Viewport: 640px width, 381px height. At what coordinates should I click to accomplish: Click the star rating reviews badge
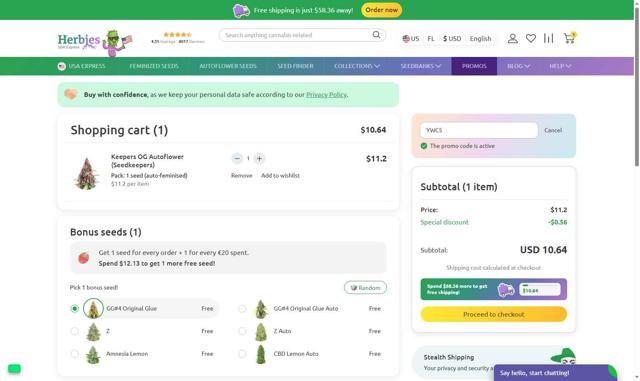tap(178, 38)
